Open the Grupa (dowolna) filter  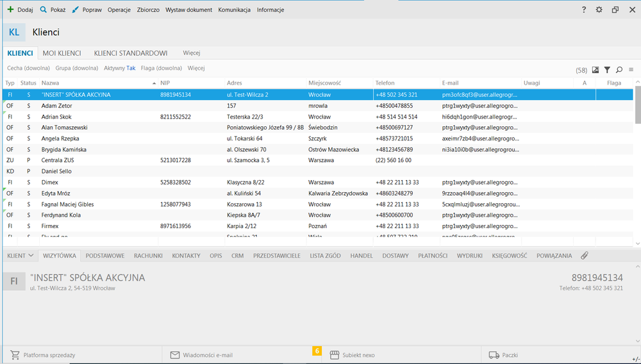pyautogui.click(x=77, y=68)
